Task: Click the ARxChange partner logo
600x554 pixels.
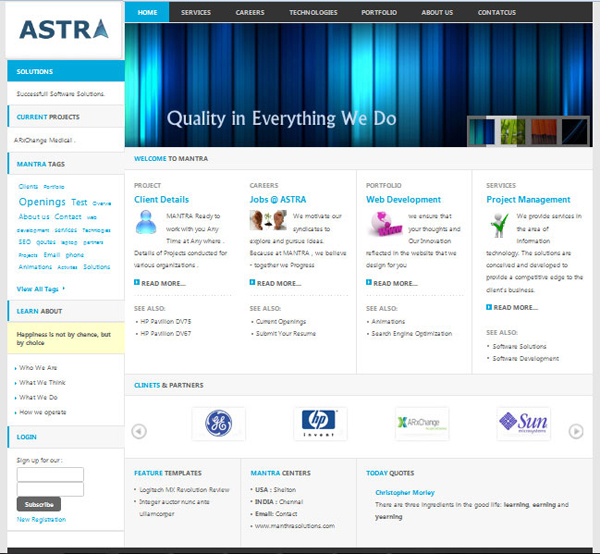Action: [x=421, y=424]
